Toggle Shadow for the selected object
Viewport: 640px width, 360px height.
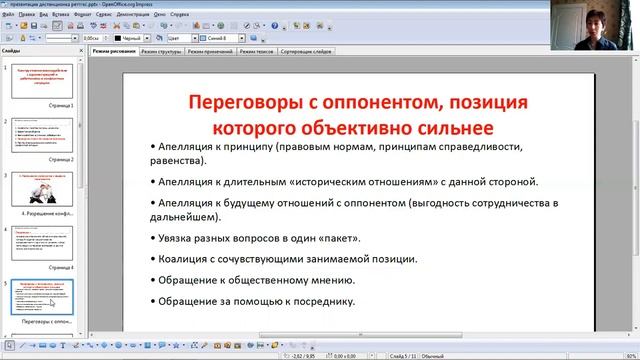pyautogui.click(x=253, y=38)
